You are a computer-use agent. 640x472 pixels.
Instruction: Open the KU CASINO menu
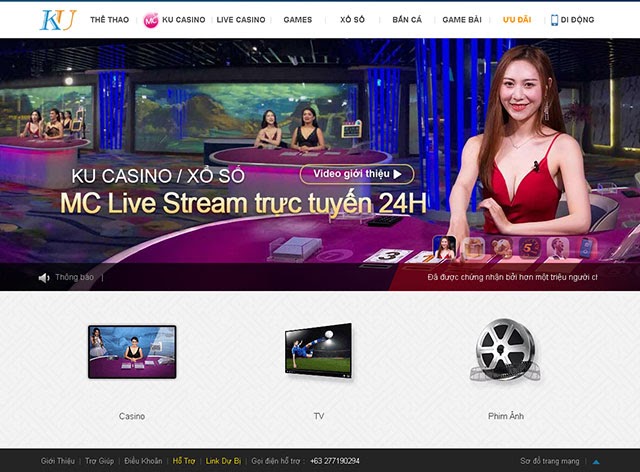coord(184,20)
